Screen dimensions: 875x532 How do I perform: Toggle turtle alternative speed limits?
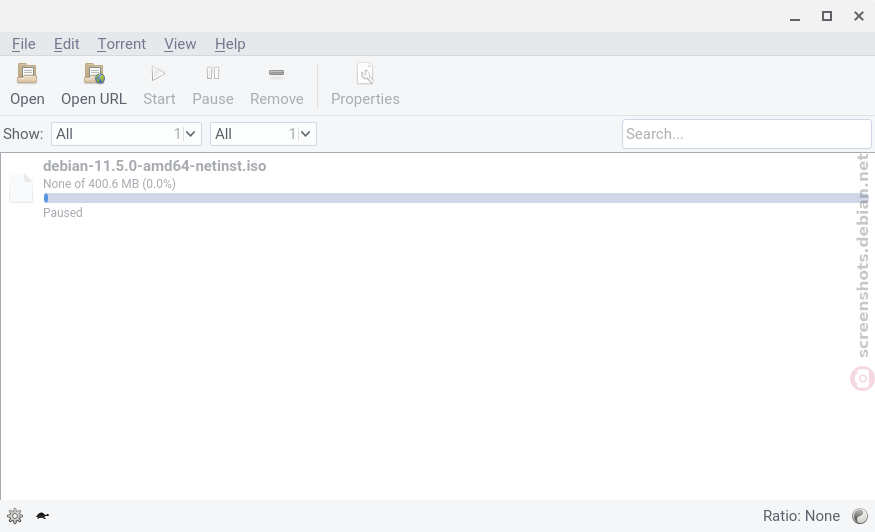[x=42, y=516]
